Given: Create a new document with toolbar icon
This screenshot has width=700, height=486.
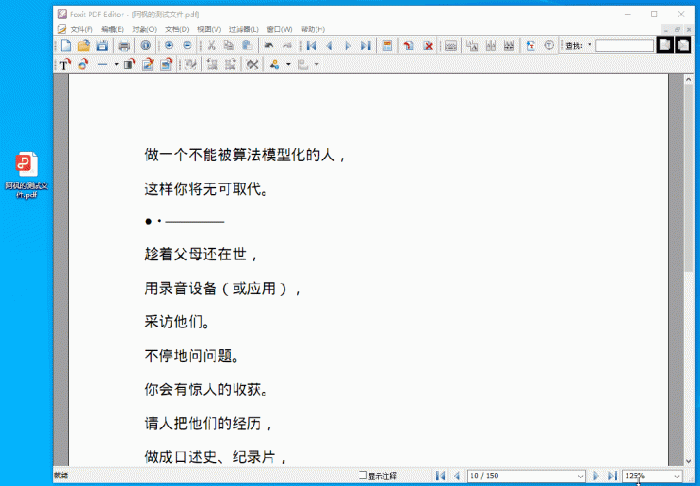Looking at the screenshot, I should pos(66,46).
